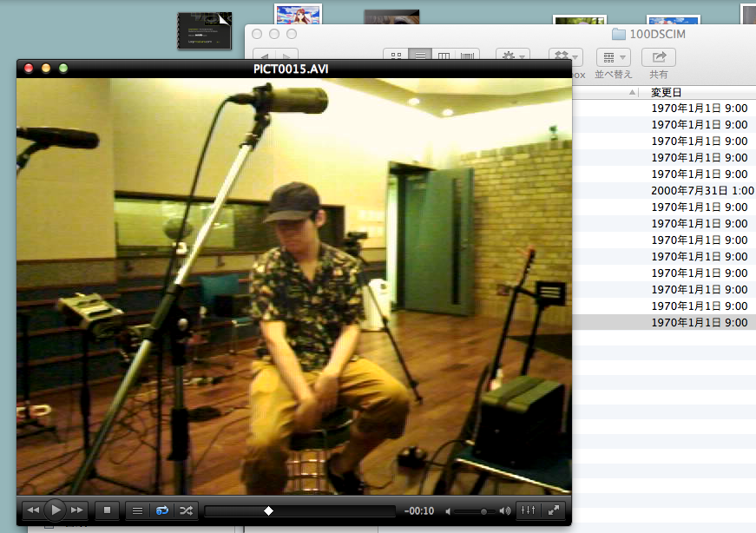This screenshot has height=533, width=756.
Task: Open the playlist view icon
Action: (137, 510)
